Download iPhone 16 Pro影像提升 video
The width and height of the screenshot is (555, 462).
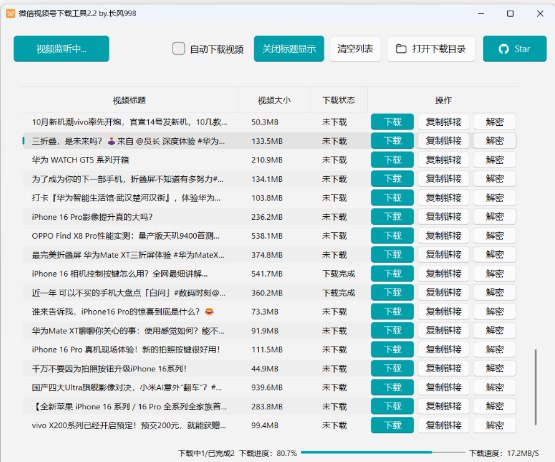click(392, 217)
